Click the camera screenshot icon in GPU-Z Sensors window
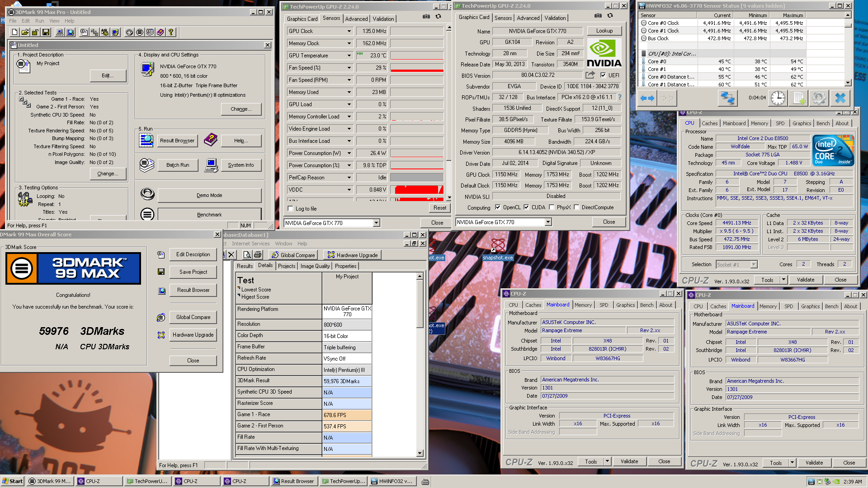This screenshot has width=868, height=488. coord(426,17)
